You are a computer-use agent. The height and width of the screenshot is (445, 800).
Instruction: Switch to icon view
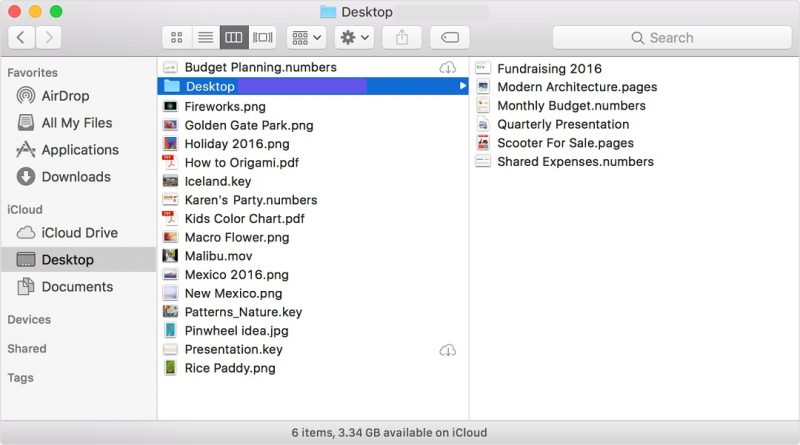pos(177,37)
